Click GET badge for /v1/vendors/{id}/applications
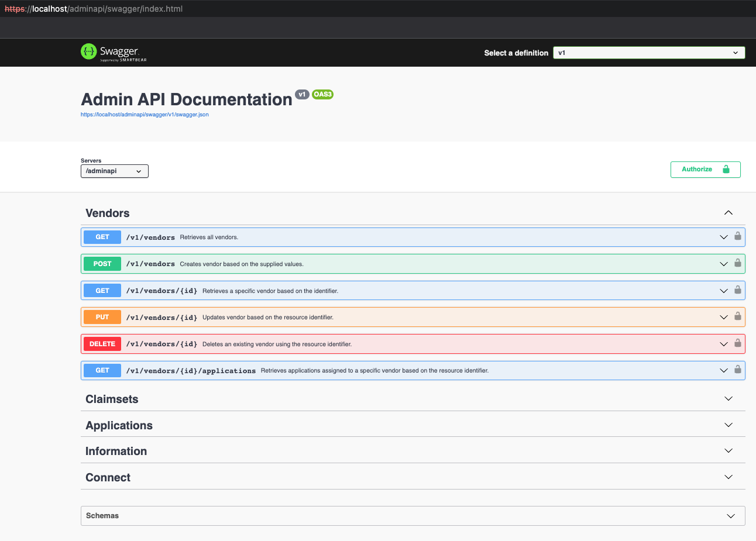The height and width of the screenshot is (541, 756). pyautogui.click(x=102, y=370)
